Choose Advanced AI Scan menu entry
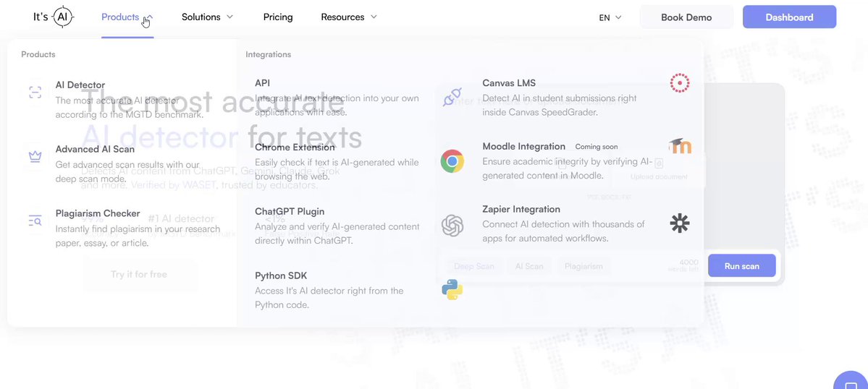 (95, 149)
